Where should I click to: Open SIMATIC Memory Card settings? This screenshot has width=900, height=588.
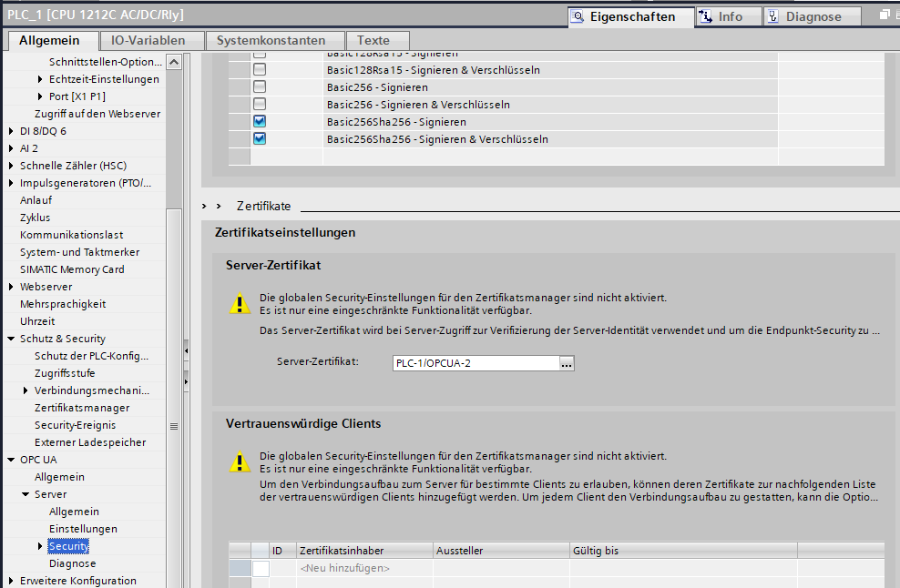tap(72, 269)
